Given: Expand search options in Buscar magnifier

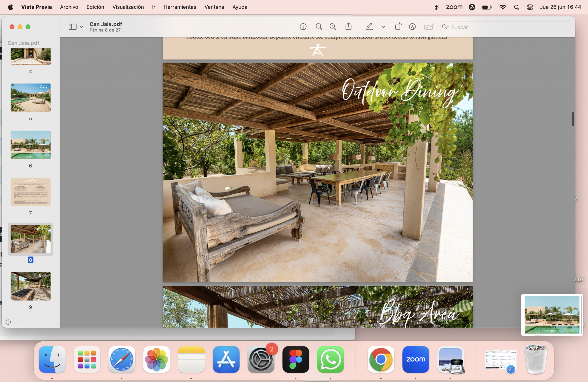Looking at the screenshot, I should pyautogui.click(x=445, y=27).
